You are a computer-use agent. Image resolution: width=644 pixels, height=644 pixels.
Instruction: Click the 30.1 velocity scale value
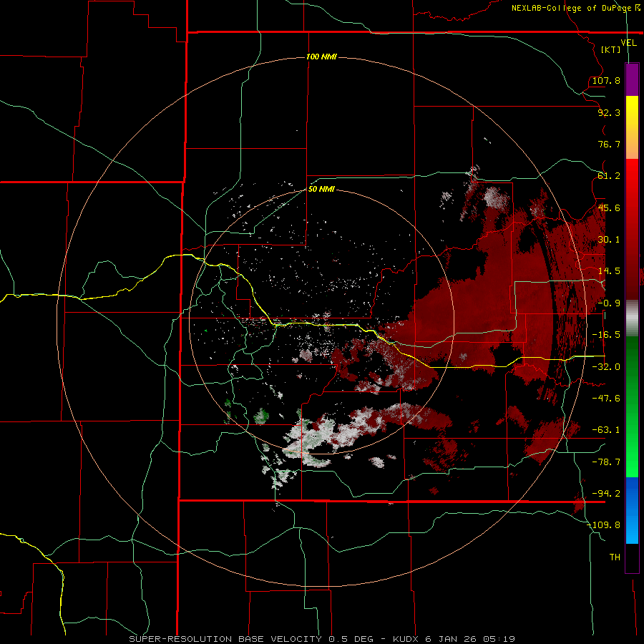pos(609,240)
